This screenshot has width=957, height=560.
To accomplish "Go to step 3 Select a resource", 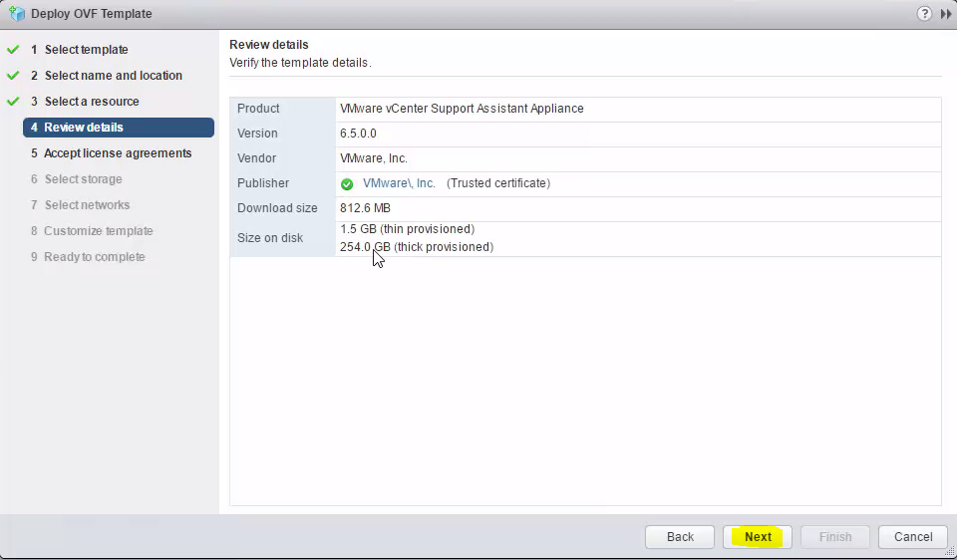I will [85, 102].
